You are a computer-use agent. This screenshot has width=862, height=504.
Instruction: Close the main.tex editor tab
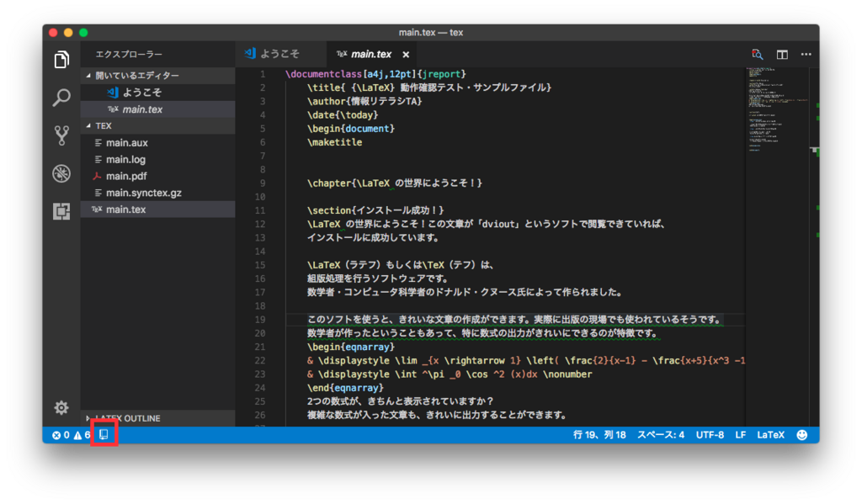click(x=406, y=55)
